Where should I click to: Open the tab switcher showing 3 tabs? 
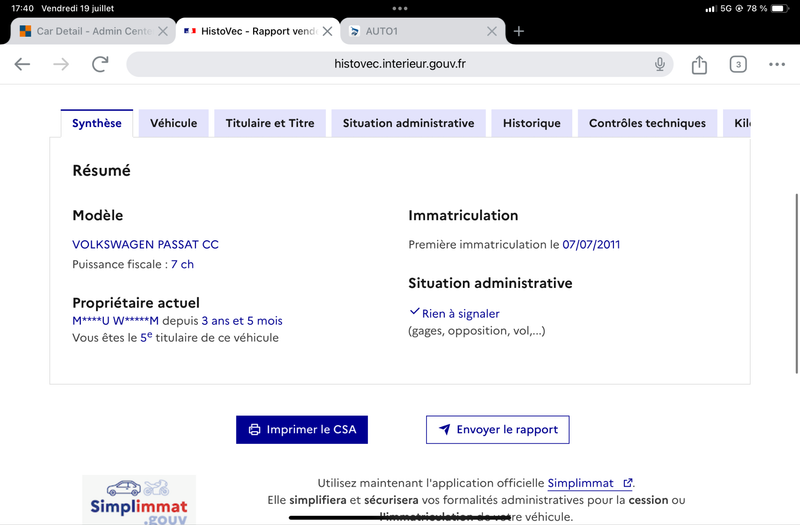(738, 64)
